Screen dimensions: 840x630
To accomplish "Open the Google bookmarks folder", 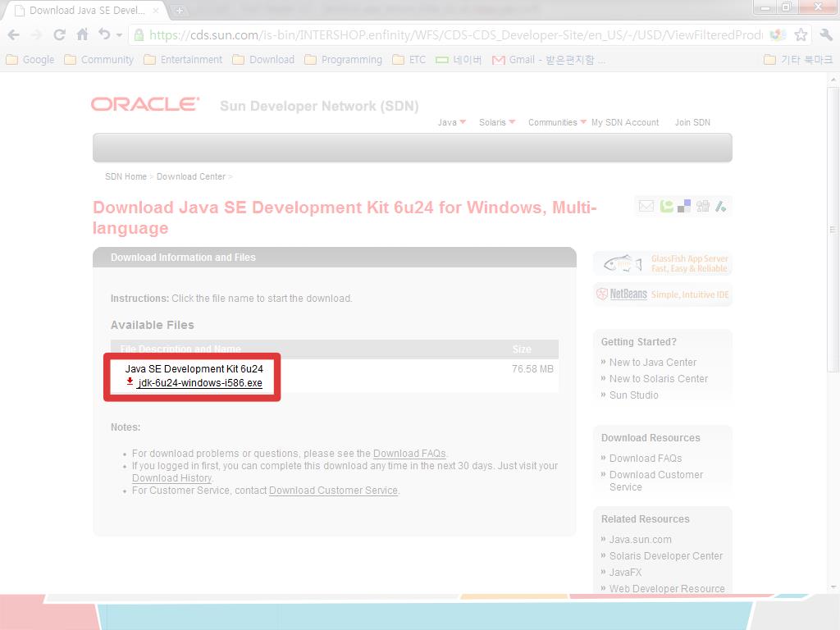I will point(30,59).
